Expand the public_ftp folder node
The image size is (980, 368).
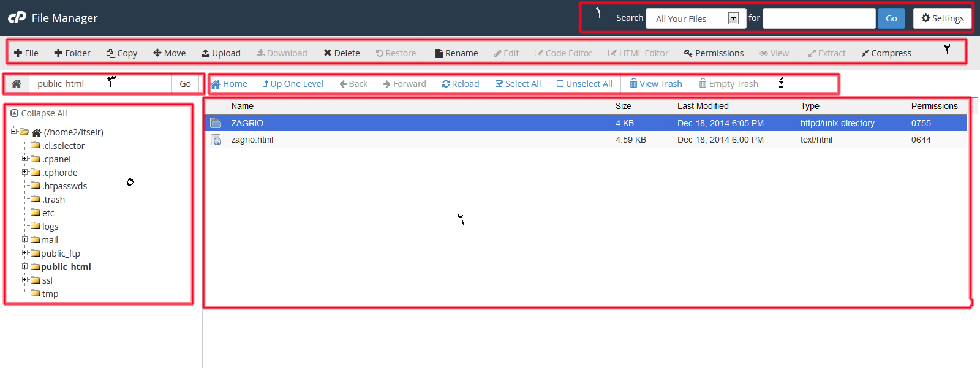pyautogui.click(x=25, y=252)
